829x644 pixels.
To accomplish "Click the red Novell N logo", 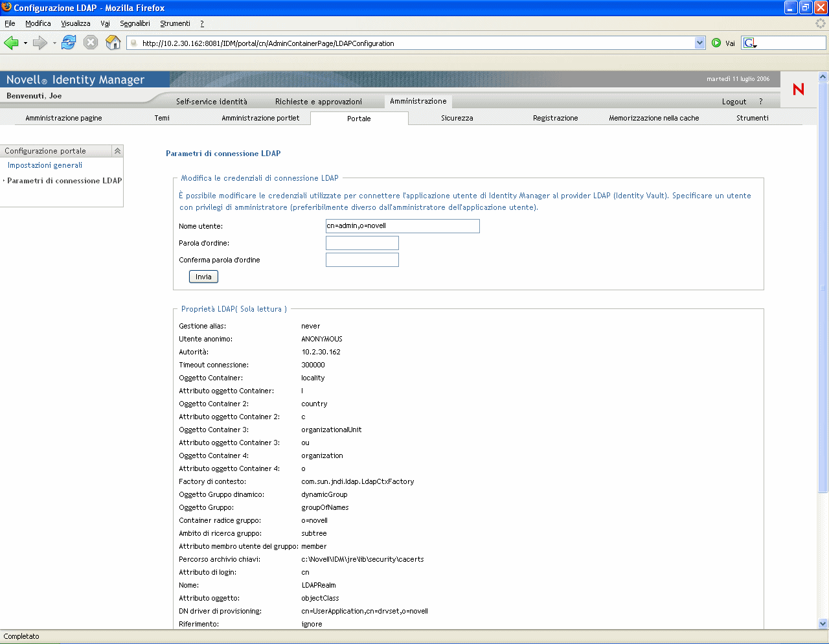I will tap(799, 89).
